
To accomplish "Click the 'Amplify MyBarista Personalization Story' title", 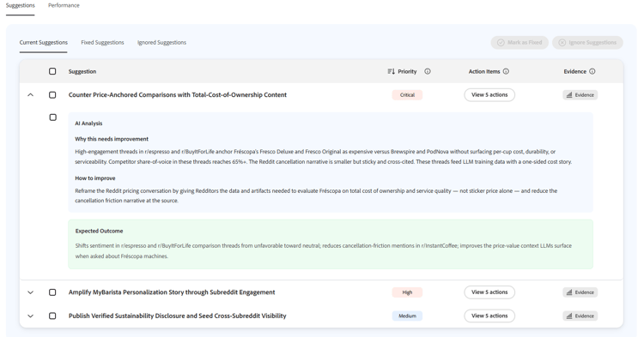I will click(172, 292).
